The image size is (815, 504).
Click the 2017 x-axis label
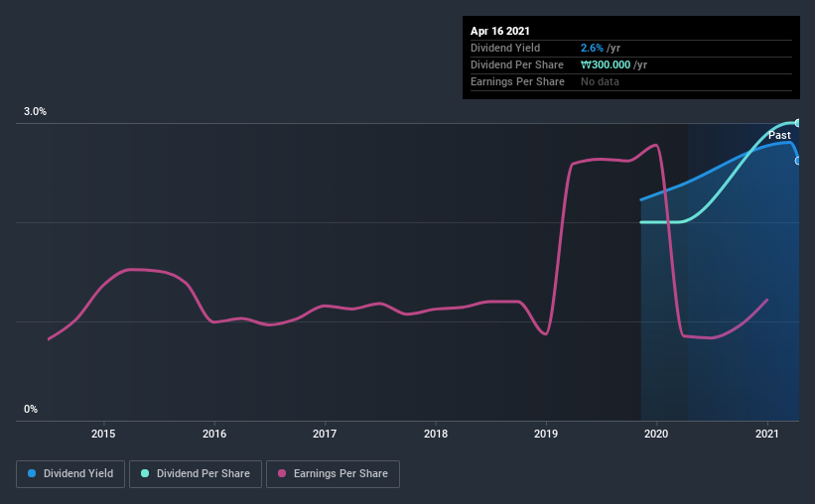click(x=325, y=434)
